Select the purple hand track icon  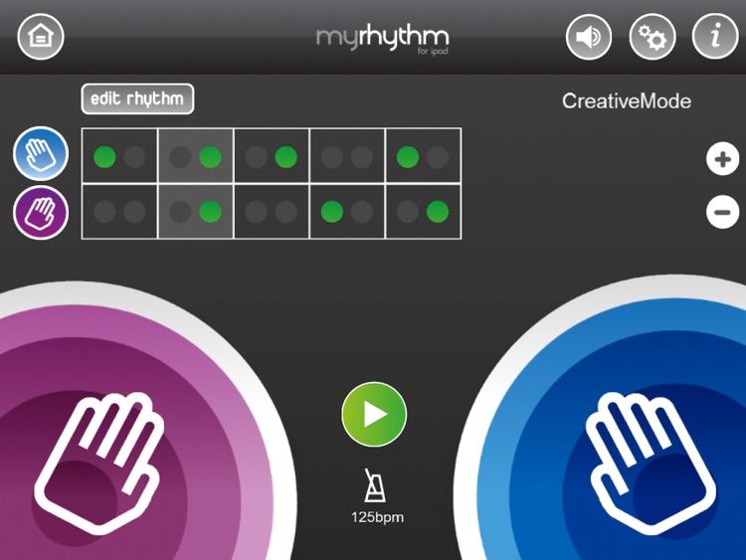[41, 212]
